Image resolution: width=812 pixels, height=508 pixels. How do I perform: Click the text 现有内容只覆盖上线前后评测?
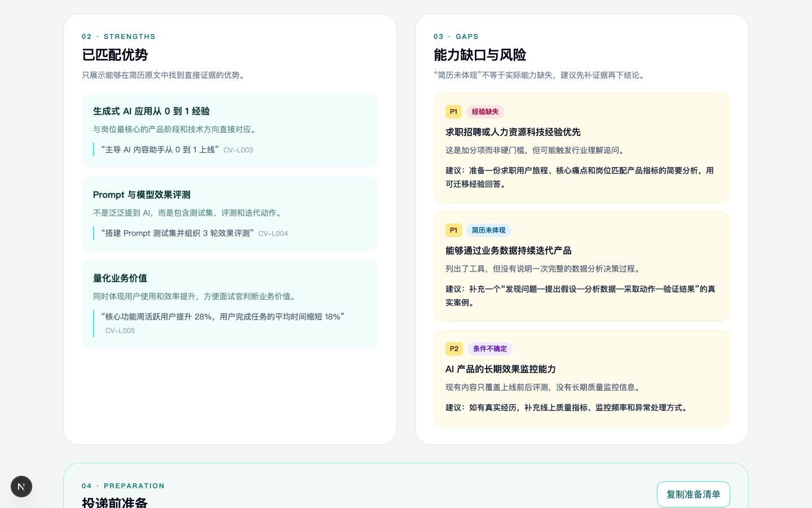(544, 387)
